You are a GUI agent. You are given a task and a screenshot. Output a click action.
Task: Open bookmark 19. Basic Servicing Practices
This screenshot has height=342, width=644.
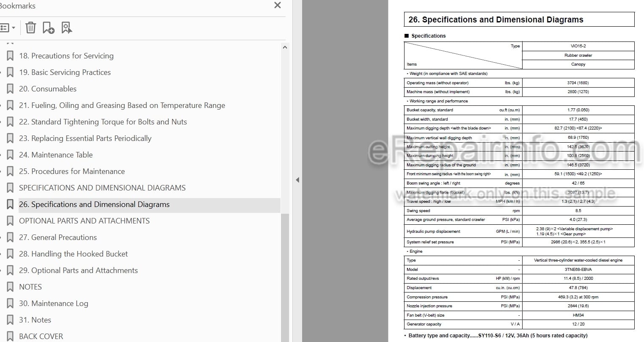[x=65, y=72]
